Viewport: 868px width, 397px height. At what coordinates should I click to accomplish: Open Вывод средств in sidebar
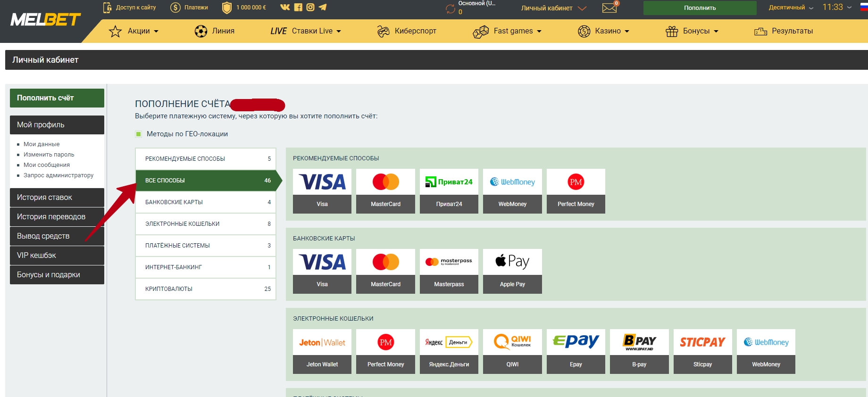tap(57, 236)
